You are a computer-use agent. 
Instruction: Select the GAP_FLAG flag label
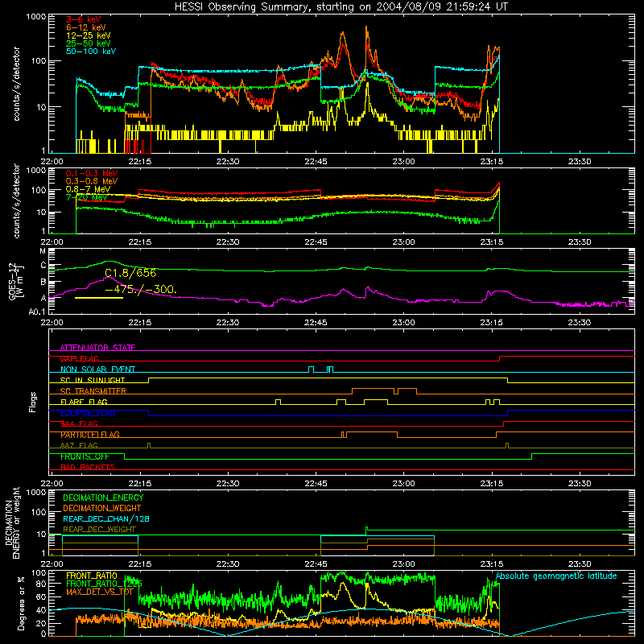pos(79,358)
